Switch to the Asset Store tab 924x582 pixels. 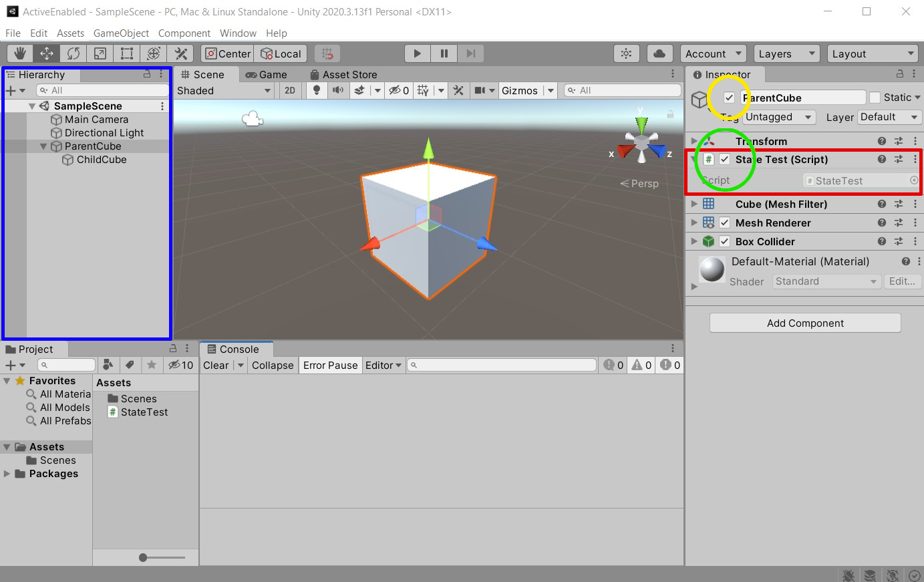[343, 74]
